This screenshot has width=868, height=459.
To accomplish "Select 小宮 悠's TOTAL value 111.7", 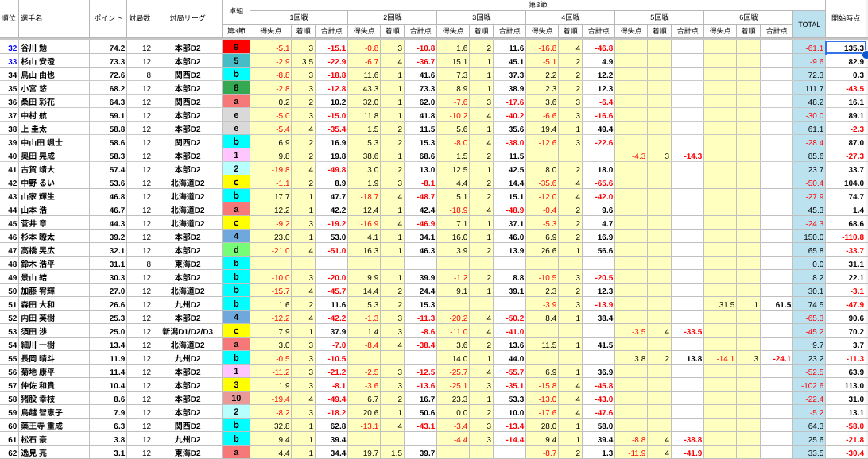I will pos(814,88).
